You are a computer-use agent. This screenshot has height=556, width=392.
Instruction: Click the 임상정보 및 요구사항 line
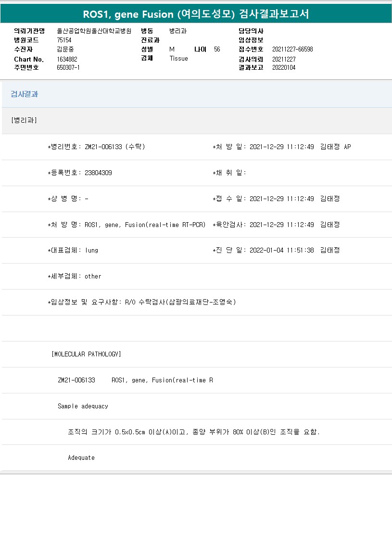(x=142, y=303)
